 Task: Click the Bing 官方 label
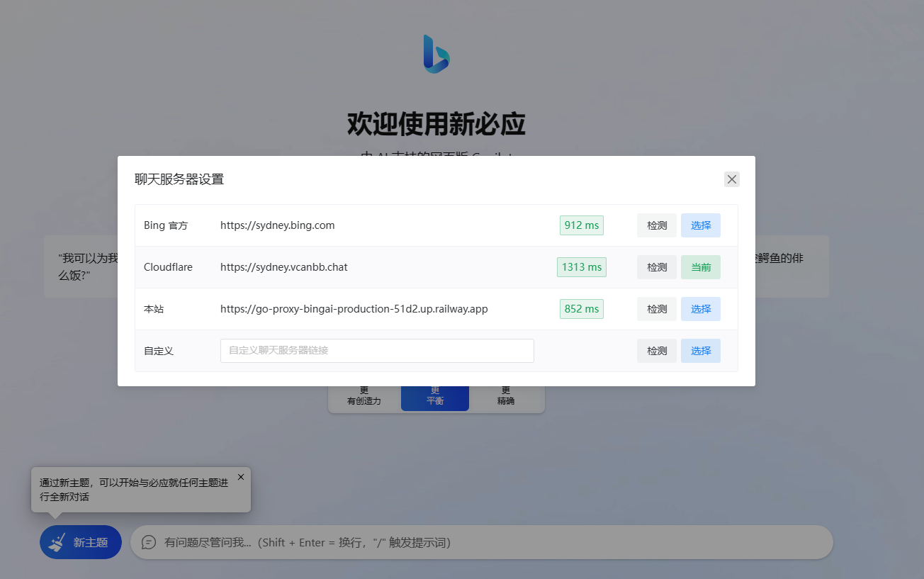166,225
